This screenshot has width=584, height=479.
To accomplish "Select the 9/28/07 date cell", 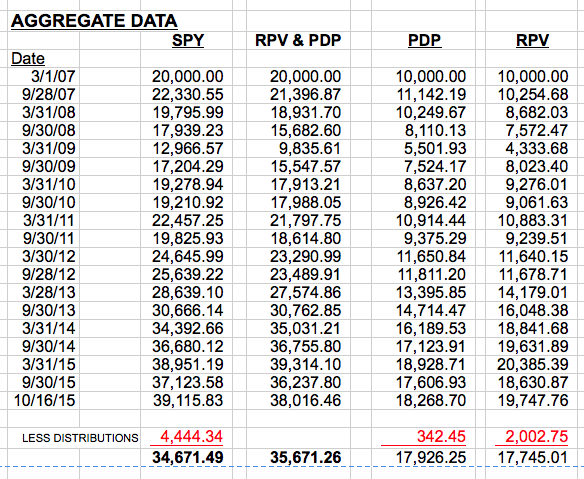I will click(48, 94).
